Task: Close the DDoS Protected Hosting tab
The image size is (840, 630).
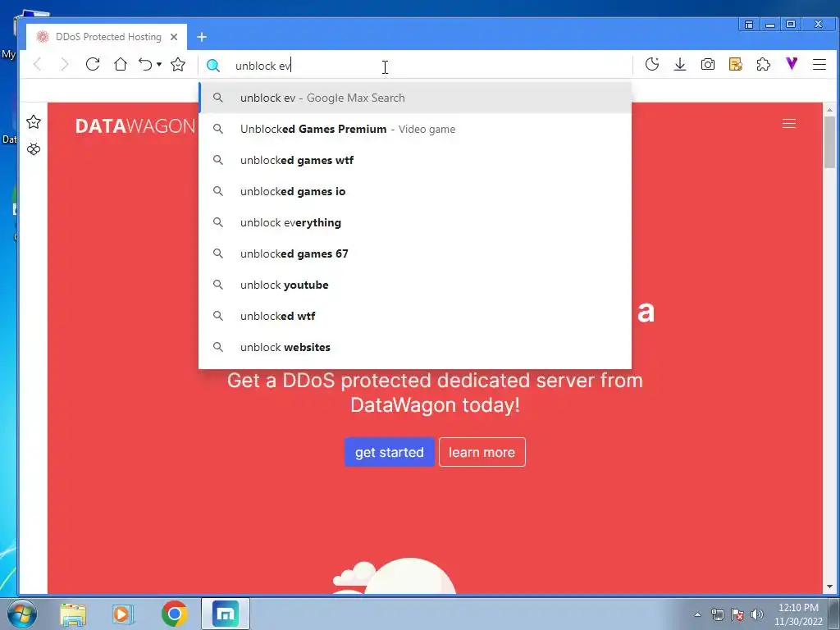Action: [174, 37]
